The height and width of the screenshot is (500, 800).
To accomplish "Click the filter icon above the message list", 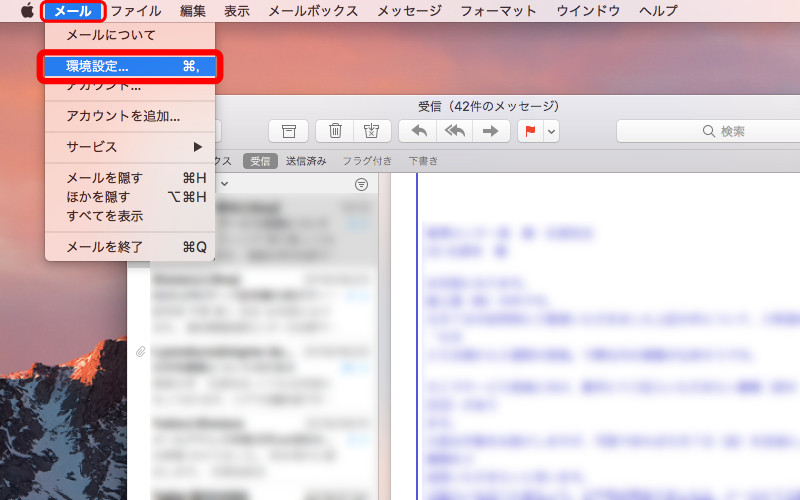I will [361, 184].
